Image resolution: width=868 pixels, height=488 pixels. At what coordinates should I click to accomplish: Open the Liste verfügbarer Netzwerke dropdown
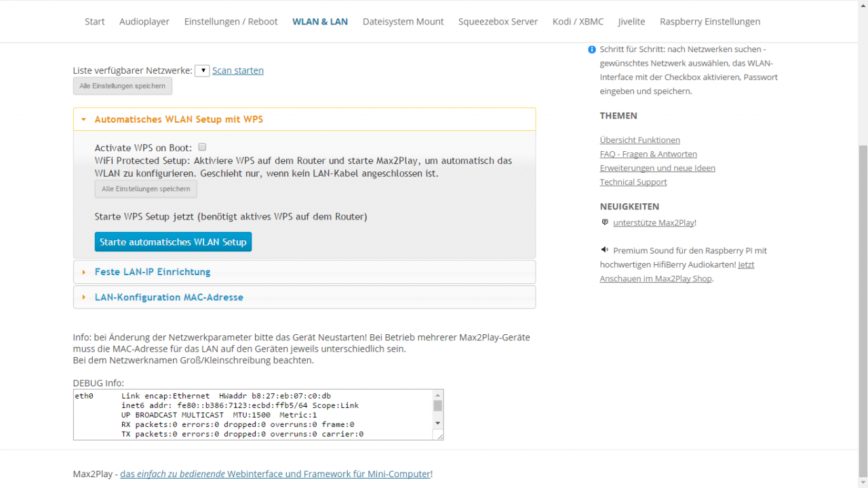[202, 70]
